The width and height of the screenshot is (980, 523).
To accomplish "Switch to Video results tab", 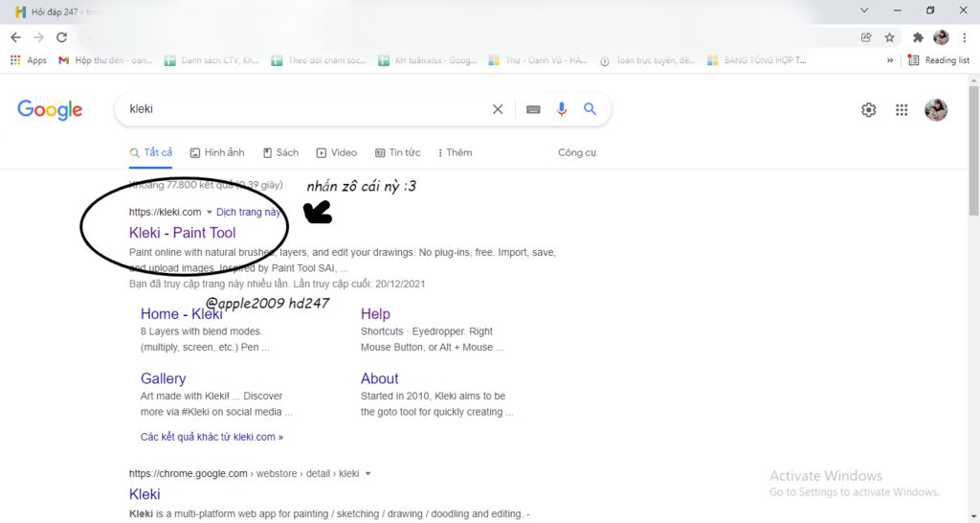I will (x=337, y=152).
